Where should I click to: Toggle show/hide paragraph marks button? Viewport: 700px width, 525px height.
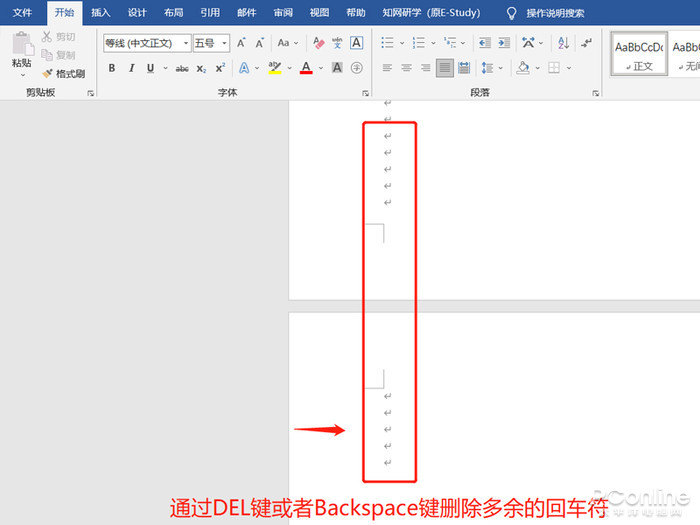click(x=586, y=43)
